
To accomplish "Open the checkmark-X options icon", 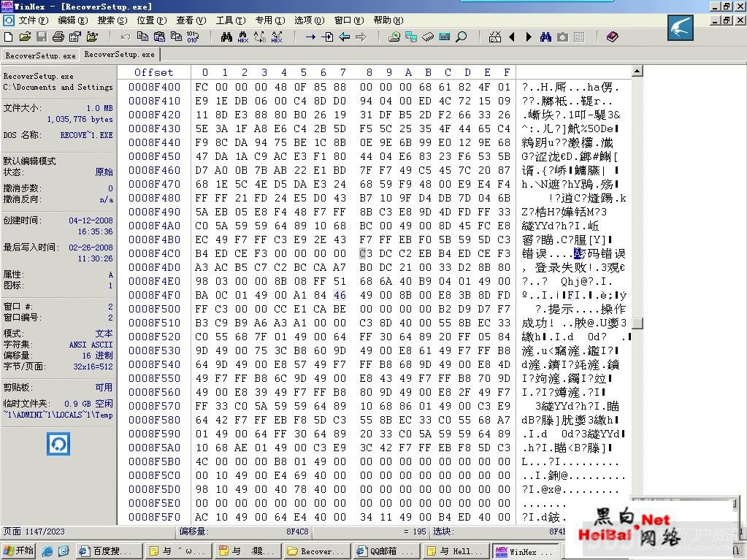I will tap(495, 37).
